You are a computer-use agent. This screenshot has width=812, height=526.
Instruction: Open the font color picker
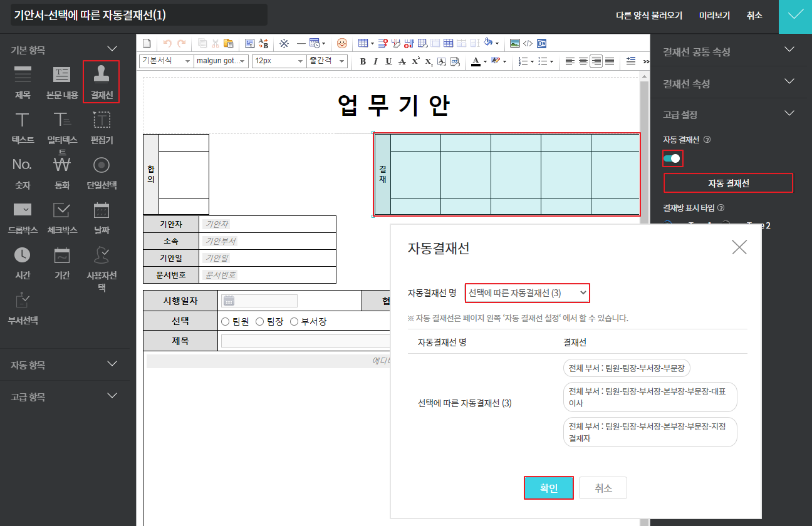point(476,61)
